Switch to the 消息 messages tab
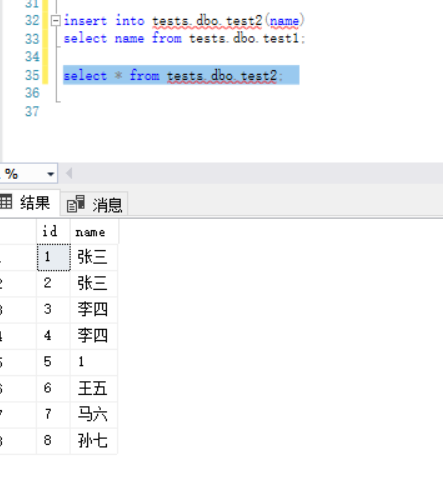The height and width of the screenshot is (478, 443). 94,204
